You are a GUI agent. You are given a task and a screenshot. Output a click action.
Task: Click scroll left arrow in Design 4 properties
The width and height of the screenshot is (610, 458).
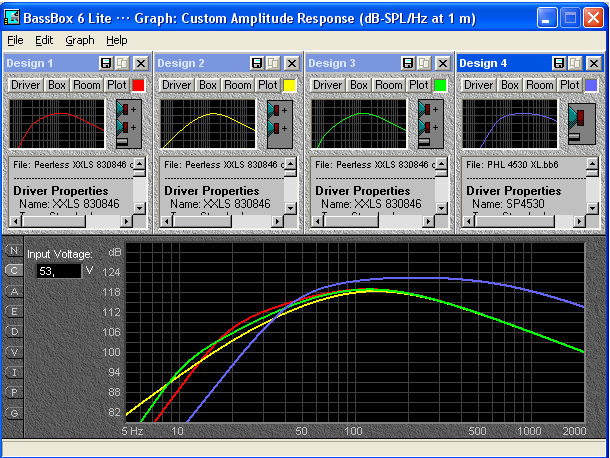pos(468,221)
